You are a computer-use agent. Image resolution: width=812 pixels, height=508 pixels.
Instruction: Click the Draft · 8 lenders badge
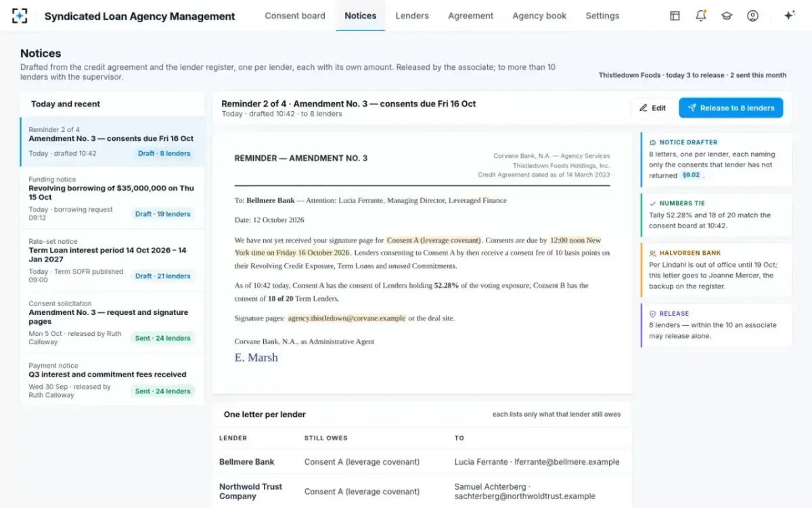pos(164,153)
